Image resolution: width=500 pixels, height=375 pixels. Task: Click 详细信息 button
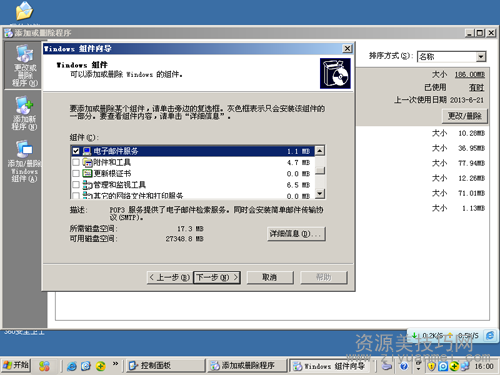point(296,234)
